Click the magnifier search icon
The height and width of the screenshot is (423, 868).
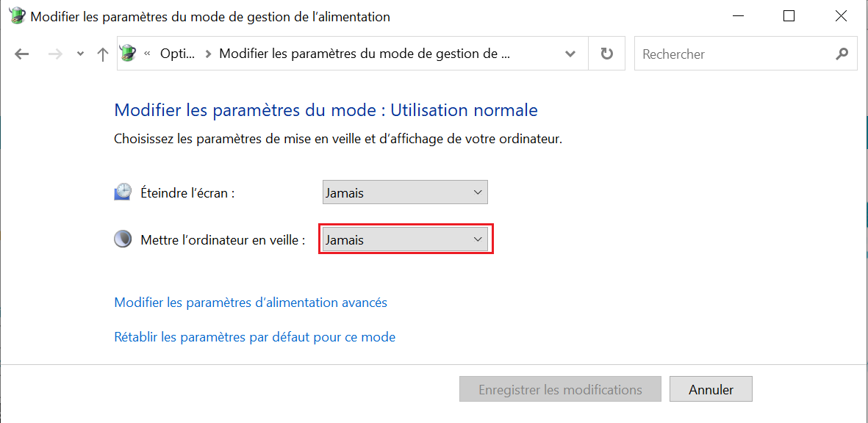point(842,54)
